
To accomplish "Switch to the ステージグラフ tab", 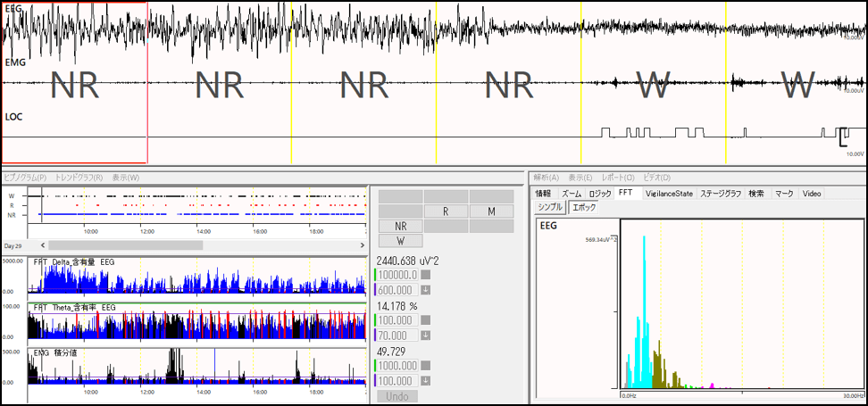I will [x=721, y=193].
